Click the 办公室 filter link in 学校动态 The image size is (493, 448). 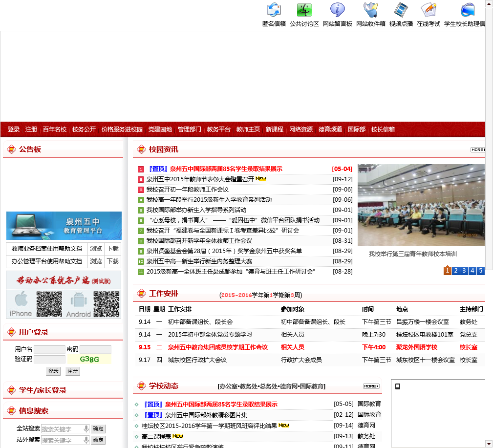[x=229, y=386]
